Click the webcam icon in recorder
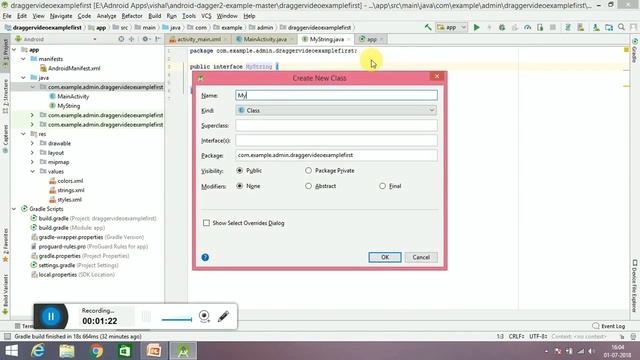This screenshot has height=360, width=640. [x=204, y=316]
